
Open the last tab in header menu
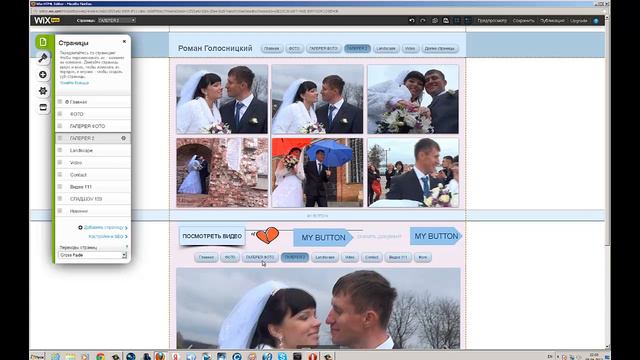tap(440, 49)
